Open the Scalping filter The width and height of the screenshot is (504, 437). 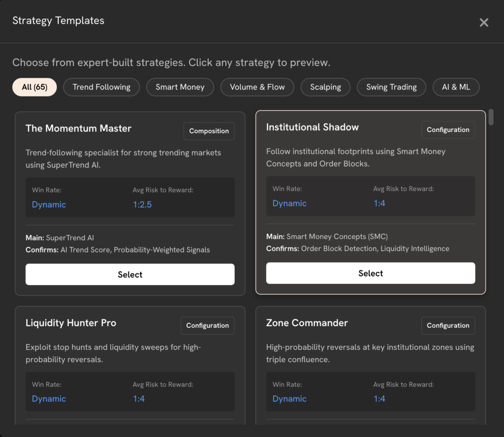[x=325, y=87]
